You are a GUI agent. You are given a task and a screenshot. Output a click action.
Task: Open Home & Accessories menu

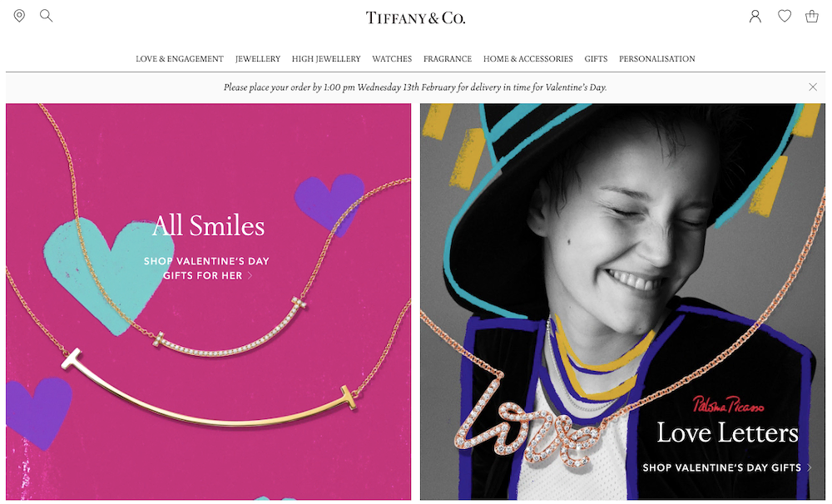pos(528,59)
